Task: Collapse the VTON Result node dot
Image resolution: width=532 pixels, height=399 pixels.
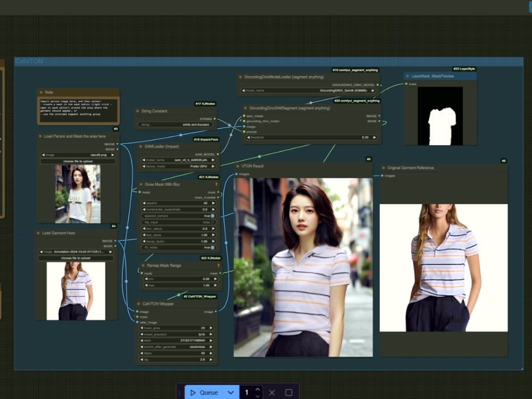Action: click(237, 166)
